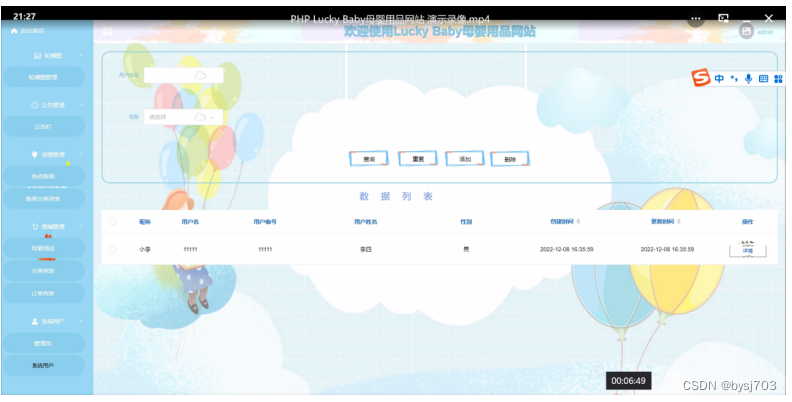Switch Sogou language with the 中 icon
This screenshot has width=792, height=402.
pyautogui.click(x=719, y=78)
